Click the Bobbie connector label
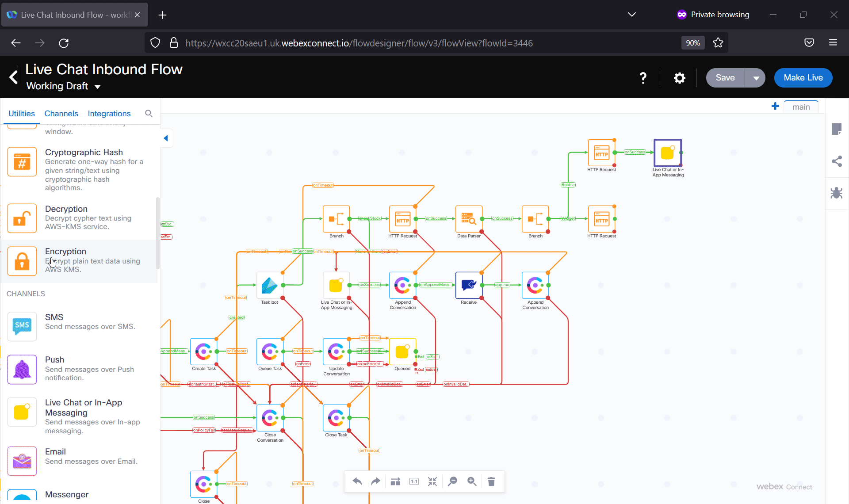849x504 pixels. point(568,185)
